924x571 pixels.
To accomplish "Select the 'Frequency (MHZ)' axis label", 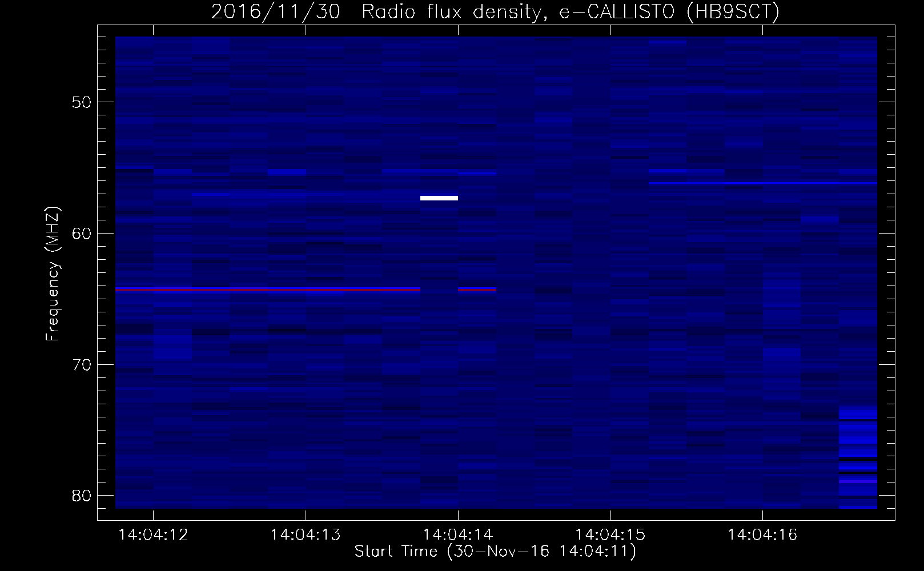I will [53, 274].
